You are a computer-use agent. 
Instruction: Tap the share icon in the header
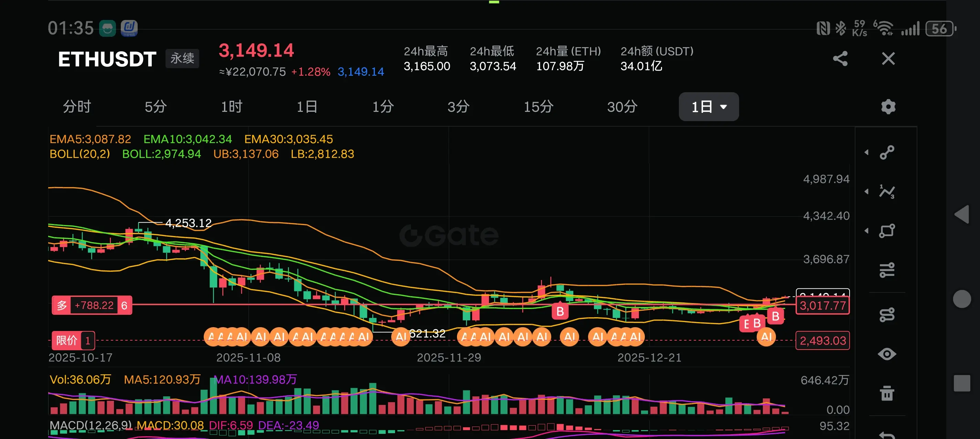click(840, 58)
